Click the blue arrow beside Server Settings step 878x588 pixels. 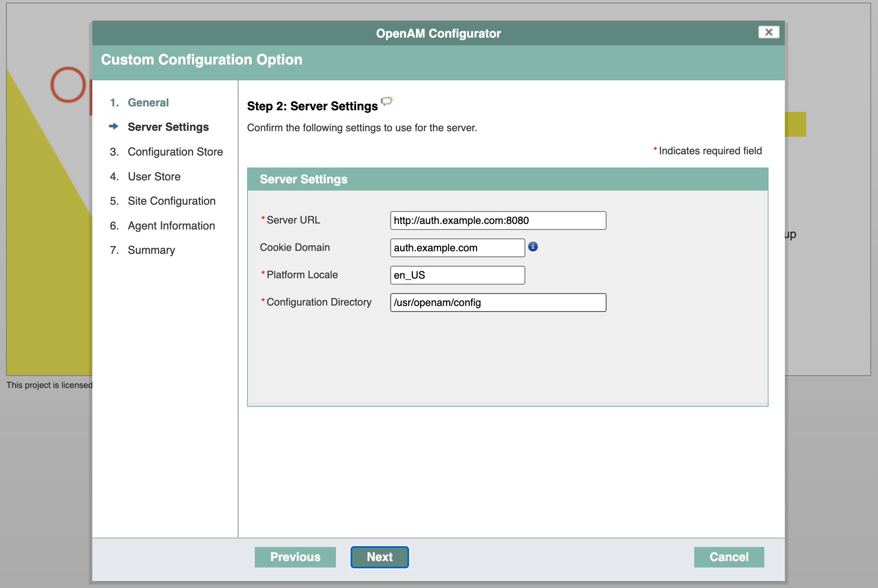113,126
